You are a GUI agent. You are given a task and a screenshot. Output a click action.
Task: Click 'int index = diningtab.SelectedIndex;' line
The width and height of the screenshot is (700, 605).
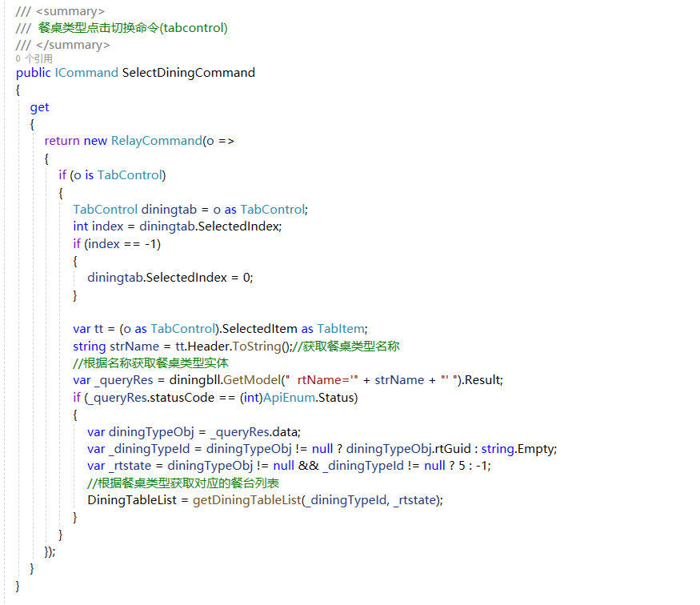(178, 226)
